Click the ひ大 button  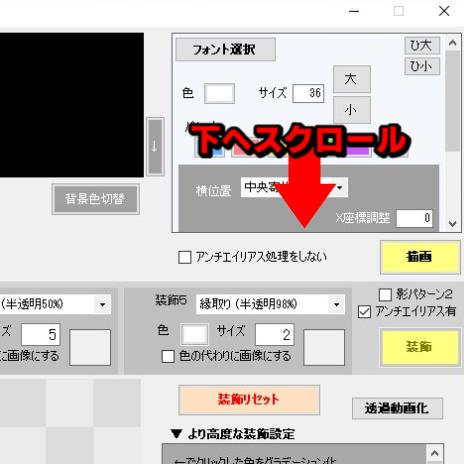(422, 45)
